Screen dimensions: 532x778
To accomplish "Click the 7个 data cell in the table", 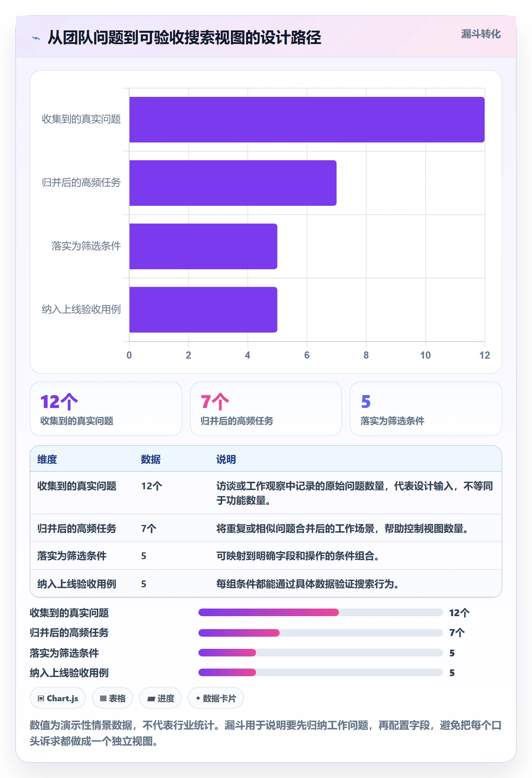I will [x=149, y=529].
